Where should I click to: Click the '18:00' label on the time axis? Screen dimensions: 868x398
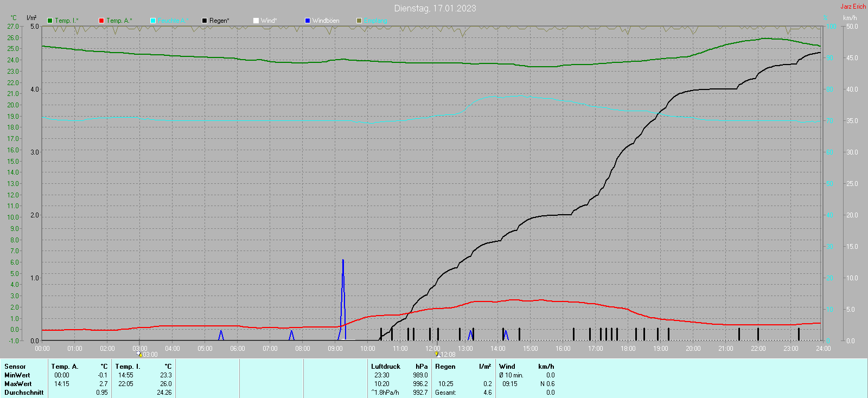click(628, 349)
